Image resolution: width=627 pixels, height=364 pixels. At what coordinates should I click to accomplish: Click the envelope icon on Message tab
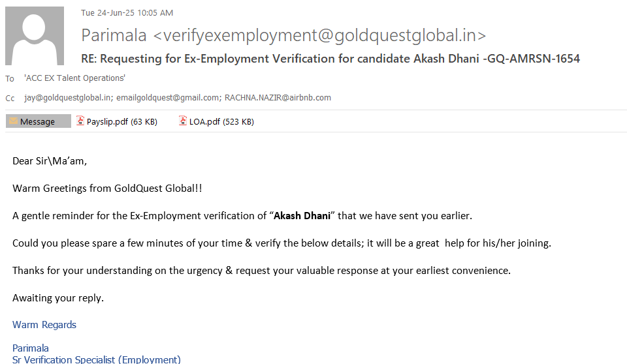[x=13, y=121]
